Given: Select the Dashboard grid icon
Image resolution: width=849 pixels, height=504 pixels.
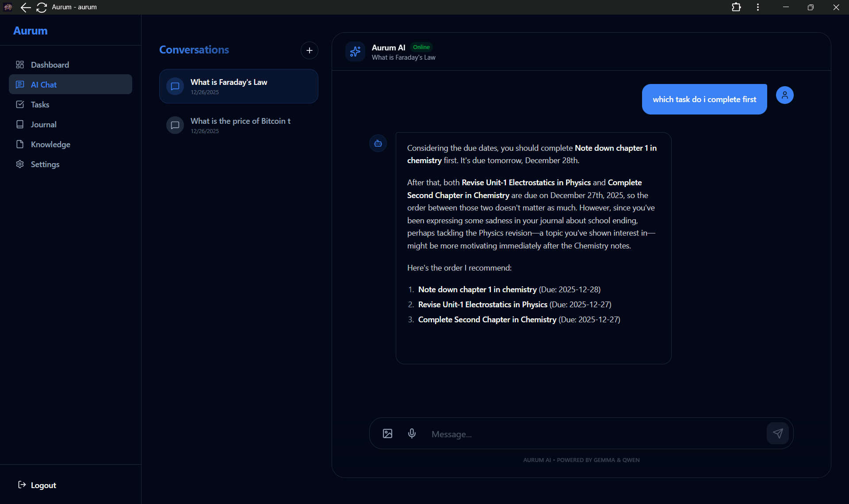Looking at the screenshot, I should pos(19,65).
